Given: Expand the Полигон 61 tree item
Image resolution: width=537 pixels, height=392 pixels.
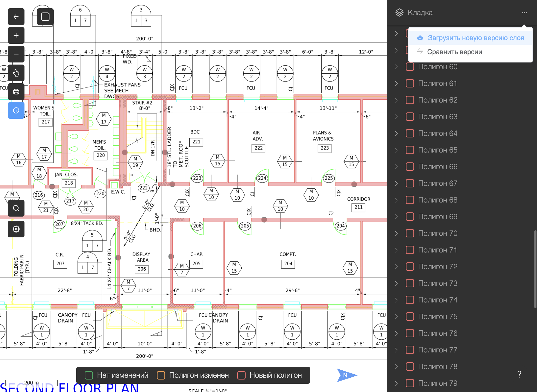Looking at the screenshot, I should [x=396, y=83].
